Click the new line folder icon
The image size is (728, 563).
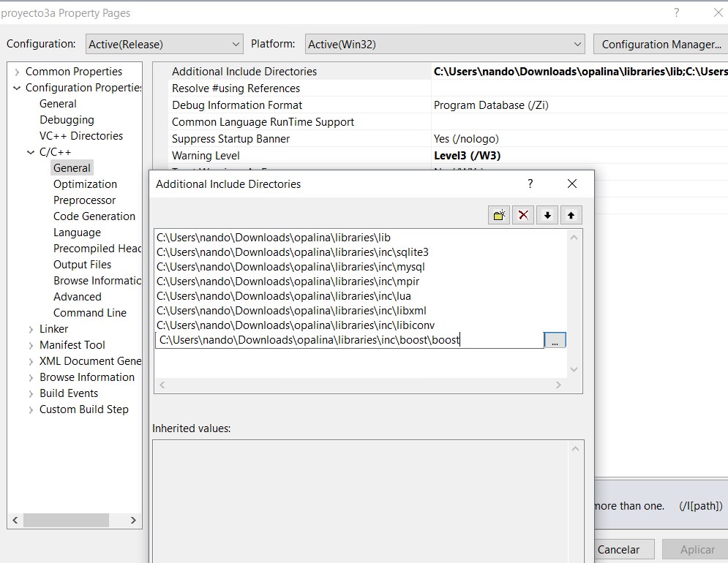[x=499, y=216]
